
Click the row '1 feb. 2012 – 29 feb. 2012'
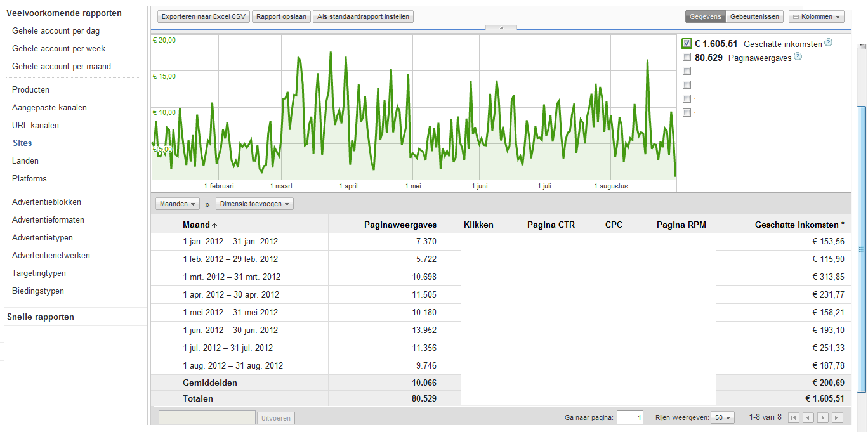tap(501, 259)
